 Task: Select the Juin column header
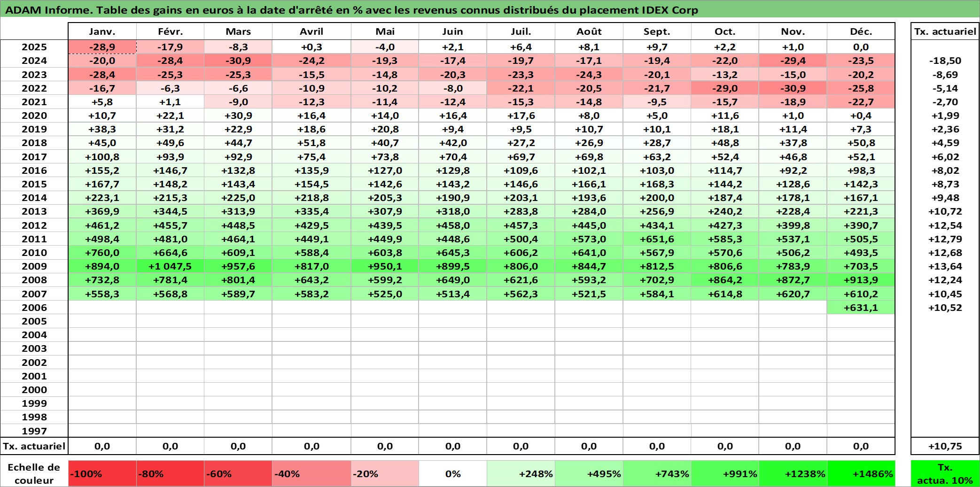pos(453,31)
